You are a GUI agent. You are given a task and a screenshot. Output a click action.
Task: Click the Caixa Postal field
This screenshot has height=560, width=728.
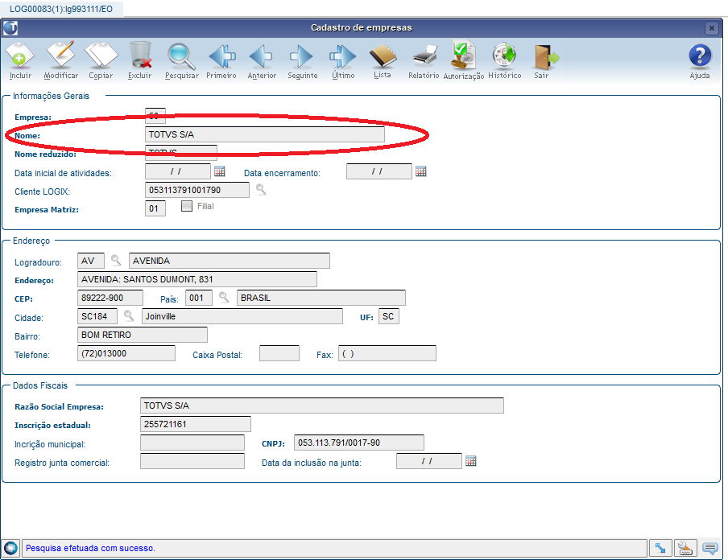click(x=279, y=353)
